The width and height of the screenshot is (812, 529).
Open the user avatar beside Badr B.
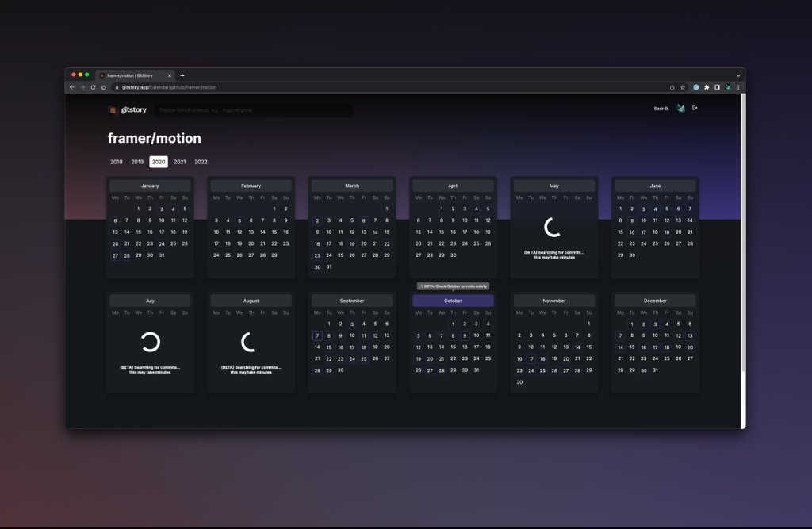click(681, 109)
